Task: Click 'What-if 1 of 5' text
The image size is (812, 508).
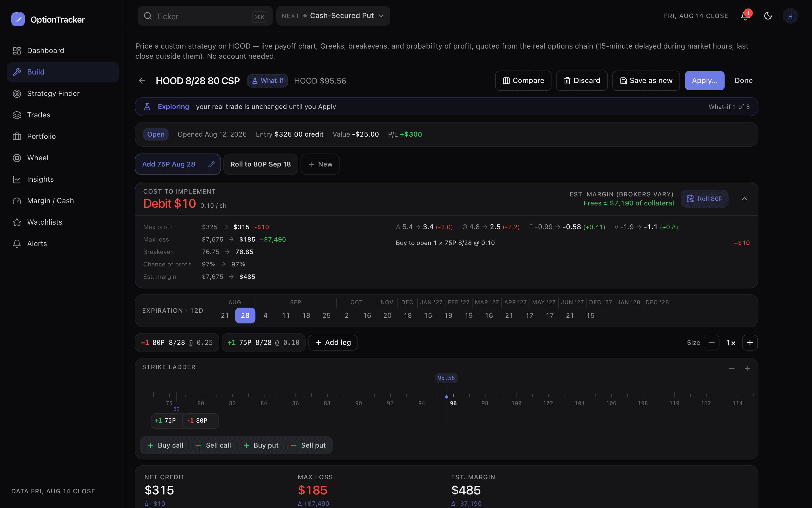Action: (x=729, y=107)
